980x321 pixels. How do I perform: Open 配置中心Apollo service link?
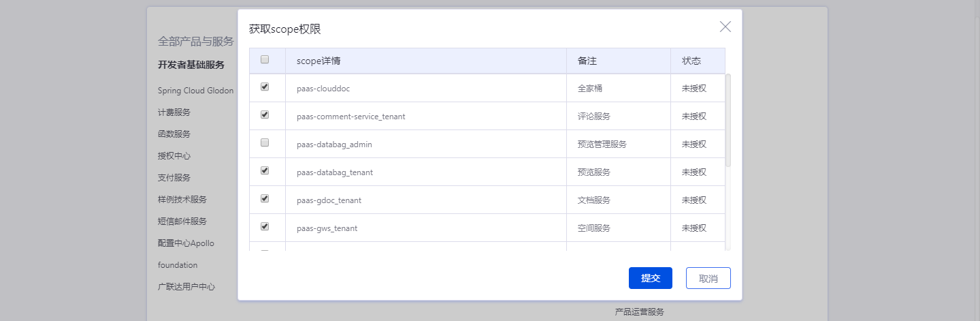pyautogui.click(x=186, y=243)
